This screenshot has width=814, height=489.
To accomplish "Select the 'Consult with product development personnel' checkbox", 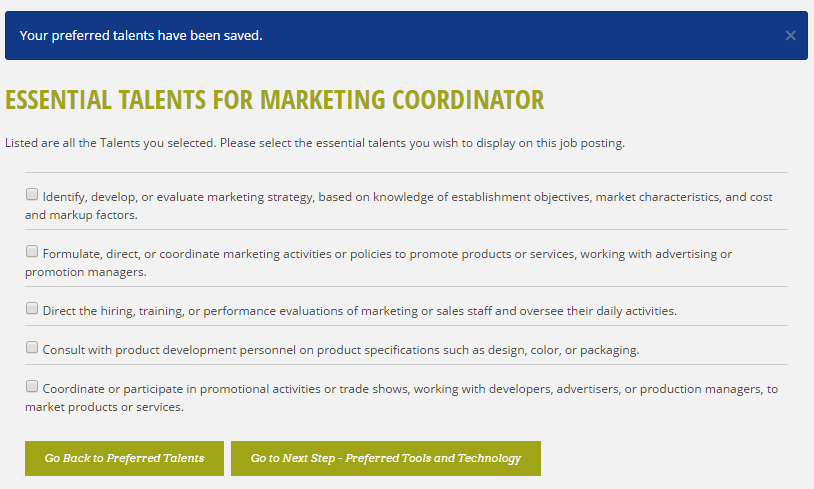I will [32, 347].
